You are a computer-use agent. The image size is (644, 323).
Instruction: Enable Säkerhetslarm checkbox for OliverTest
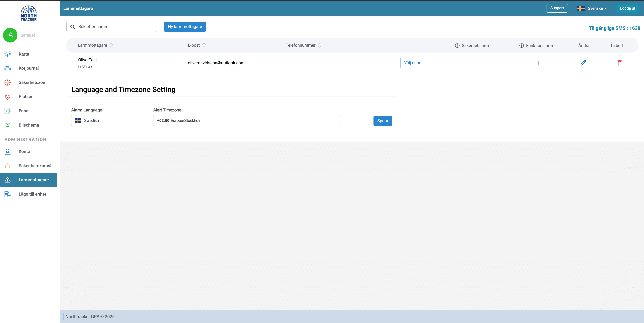tap(472, 63)
